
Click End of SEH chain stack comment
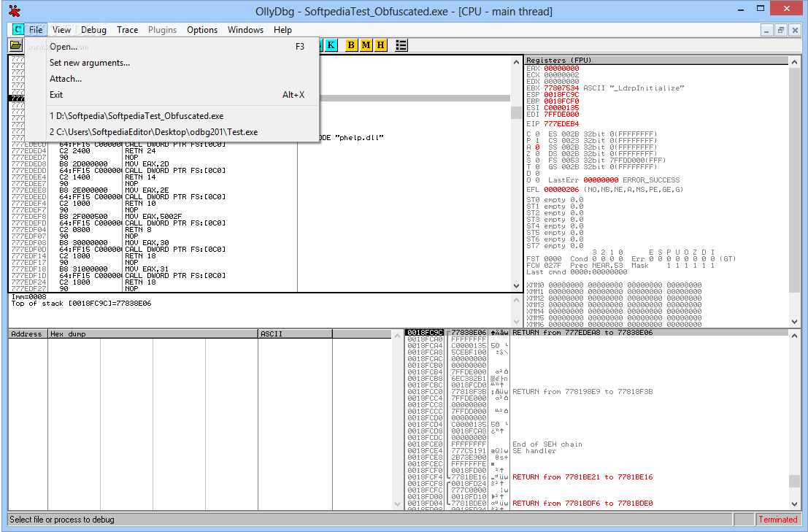pos(547,444)
